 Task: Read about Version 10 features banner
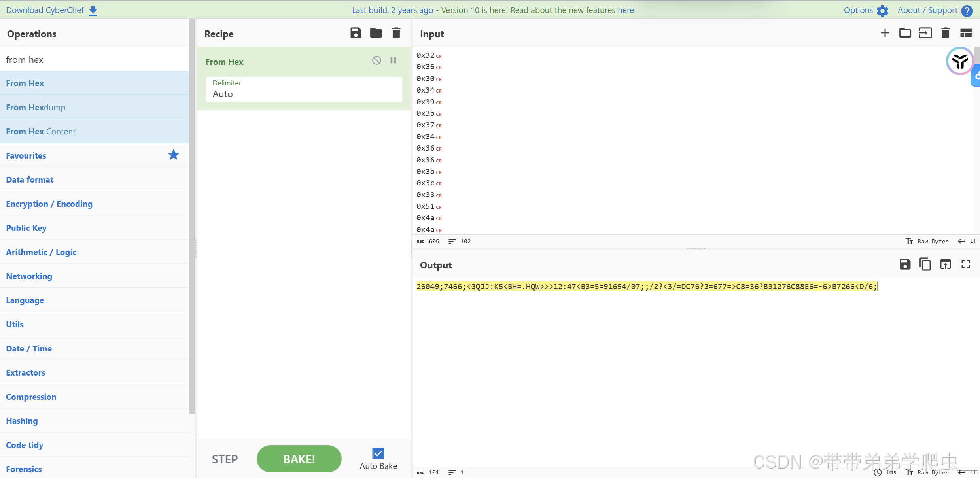click(537, 10)
